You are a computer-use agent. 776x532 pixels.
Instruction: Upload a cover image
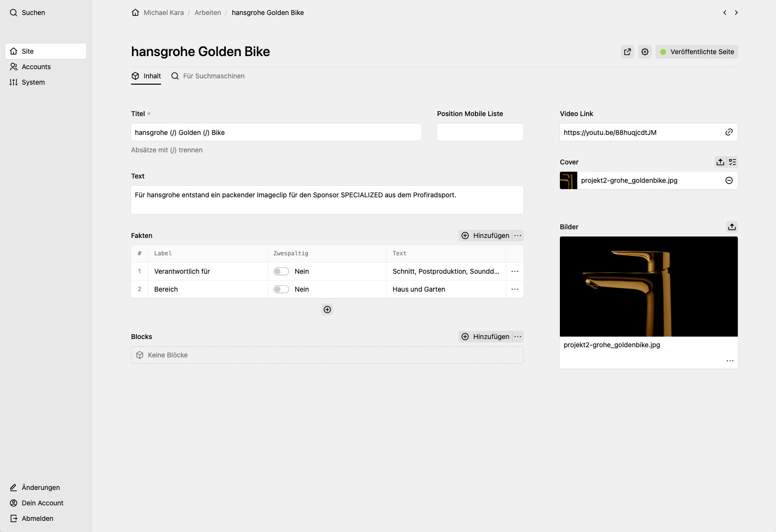point(720,162)
